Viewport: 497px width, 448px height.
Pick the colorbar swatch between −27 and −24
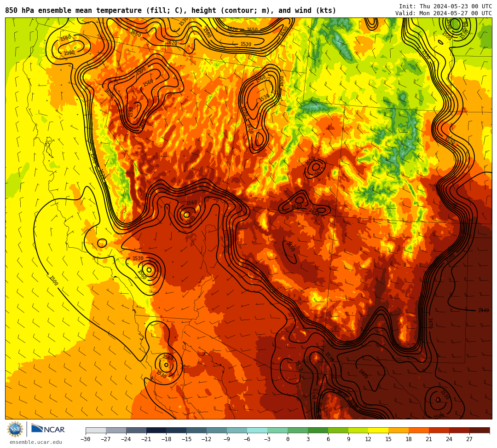[116, 430]
